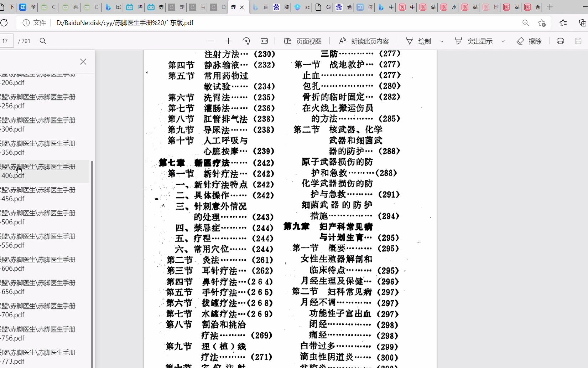Switch to the tab labeled 水

[x=448, y=7]
